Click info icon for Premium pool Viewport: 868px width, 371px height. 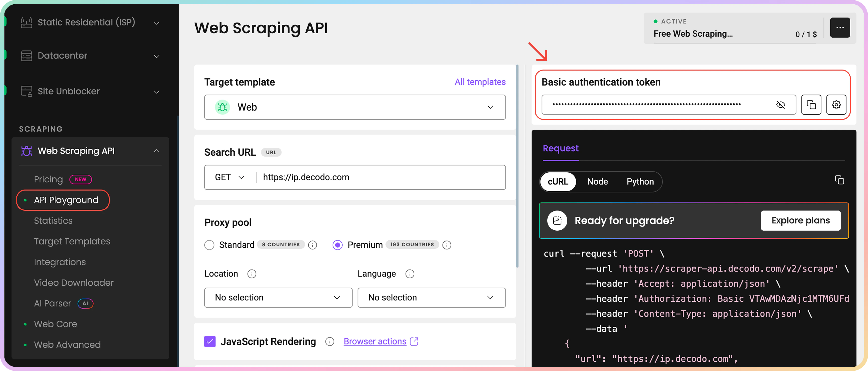(447, 245)
